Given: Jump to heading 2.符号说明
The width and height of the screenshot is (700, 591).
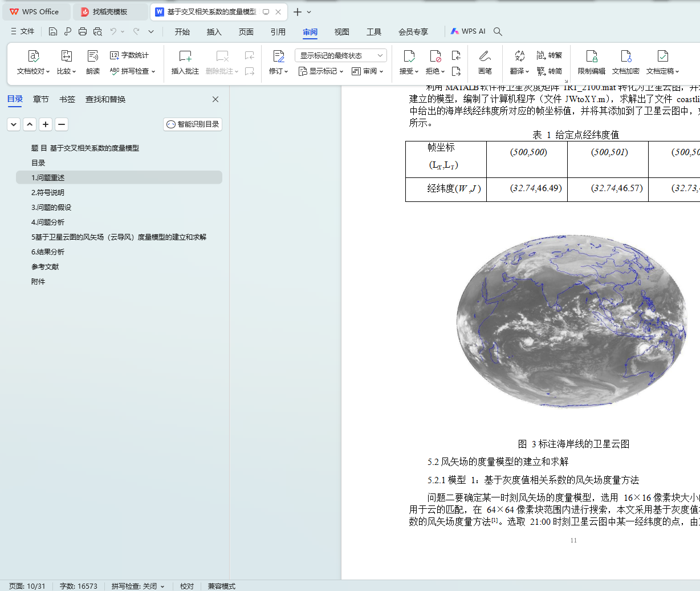Looking at the screenshot, I should [x=48, y=192].
